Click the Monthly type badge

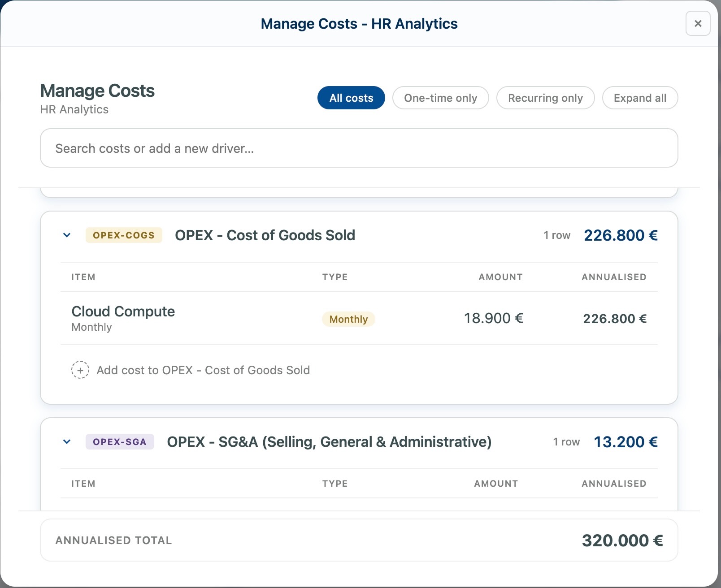348,319
